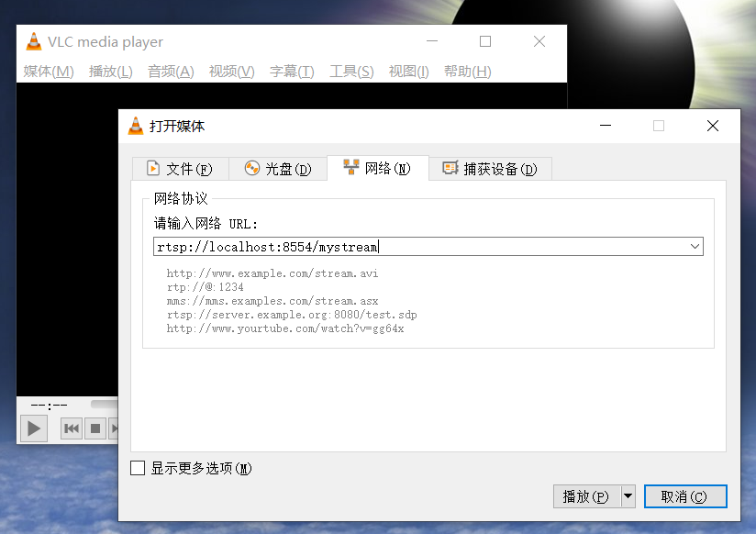The width and height of the screenshot is (756, 534).
Task: Click the 播放(P) button
Action: (586, 496)
